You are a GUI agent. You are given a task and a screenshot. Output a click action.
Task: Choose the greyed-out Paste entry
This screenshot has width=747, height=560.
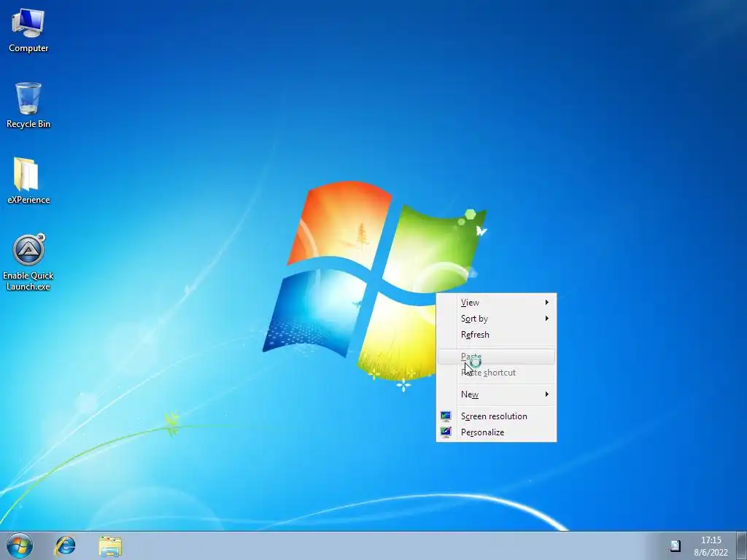pyautogui.click(x=496, y=357)
